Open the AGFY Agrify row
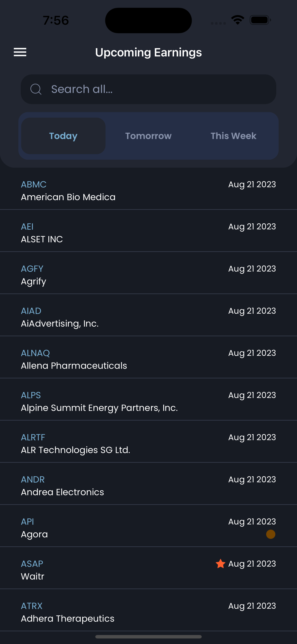The image size is (297, 644). (x=148, y=273)
